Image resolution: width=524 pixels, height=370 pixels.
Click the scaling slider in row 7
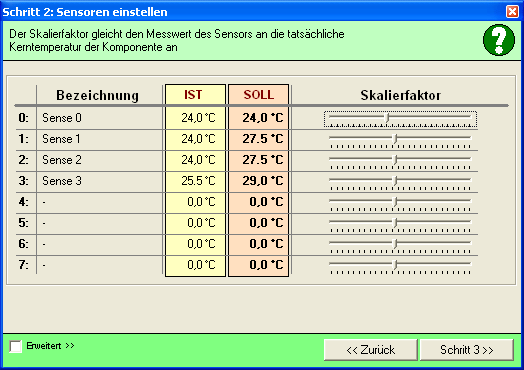(x=400, y=266)
